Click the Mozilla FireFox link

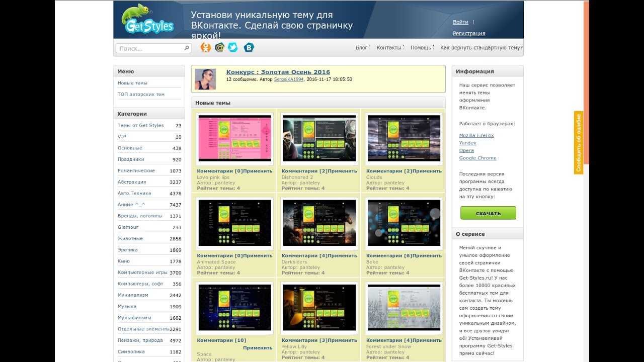[x=476, y=135]
